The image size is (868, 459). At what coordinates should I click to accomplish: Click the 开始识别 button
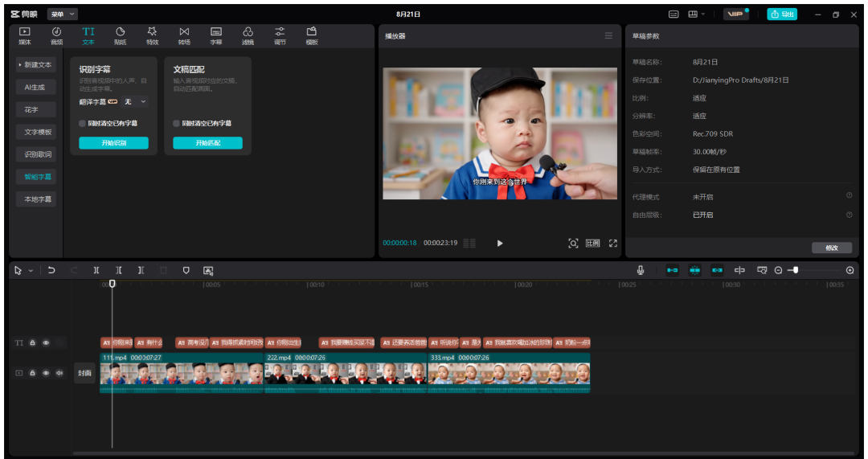click(113, 143)
